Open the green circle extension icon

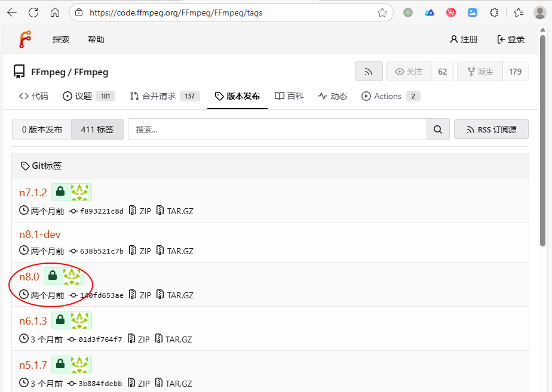click(408, 13)
